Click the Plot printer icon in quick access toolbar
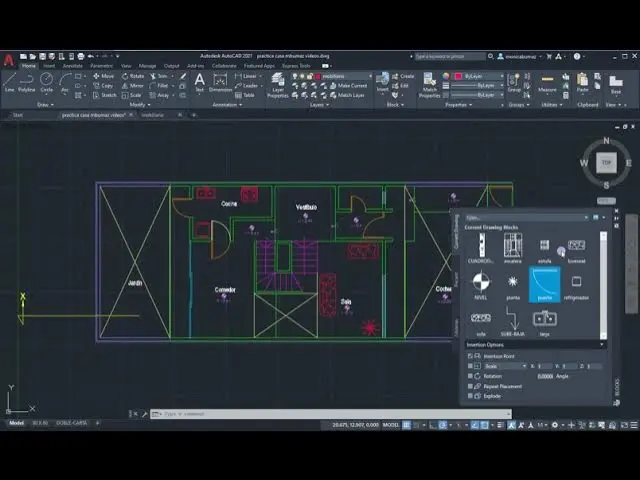This screenshot has height=480, width=640. (81, 56)
